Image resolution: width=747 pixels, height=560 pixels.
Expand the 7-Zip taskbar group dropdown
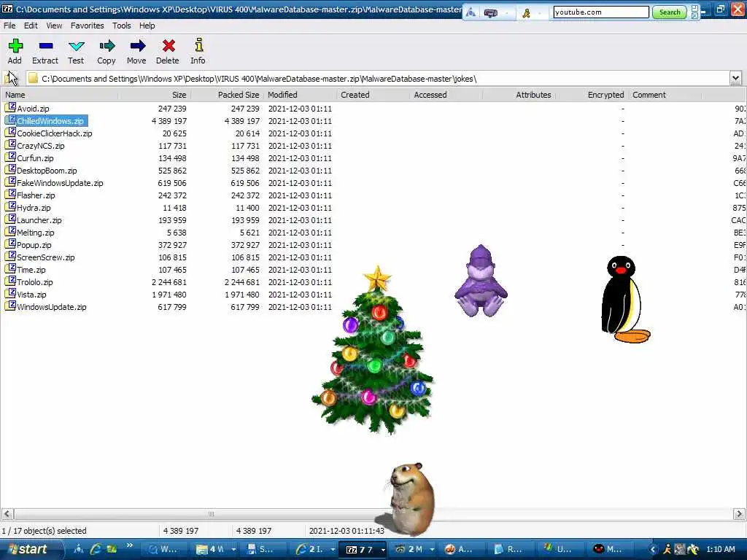click(382, 550)
